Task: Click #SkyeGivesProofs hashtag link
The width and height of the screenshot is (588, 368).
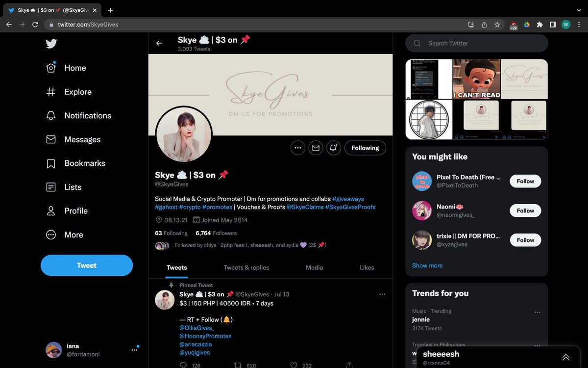Action: point(350,207)
